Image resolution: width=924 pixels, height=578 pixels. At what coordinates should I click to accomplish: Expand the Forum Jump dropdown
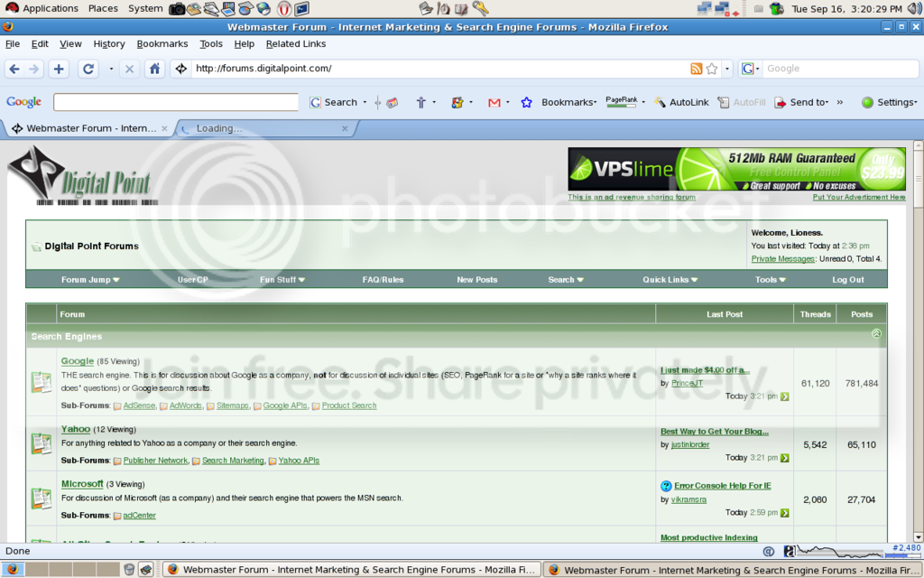tap(90, 280)
